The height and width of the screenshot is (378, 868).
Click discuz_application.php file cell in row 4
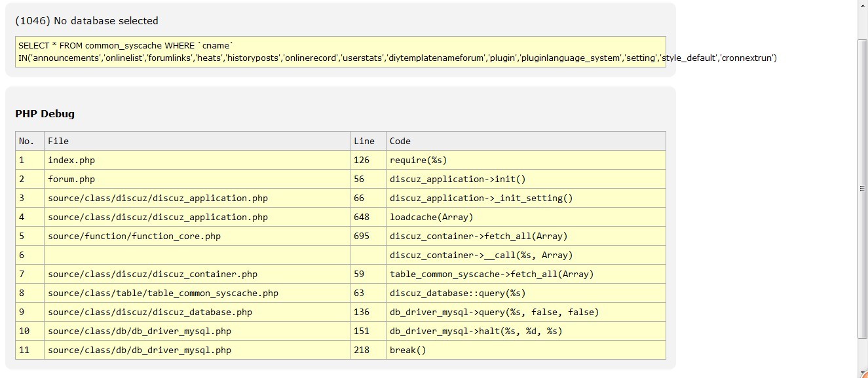coord(197,217)
